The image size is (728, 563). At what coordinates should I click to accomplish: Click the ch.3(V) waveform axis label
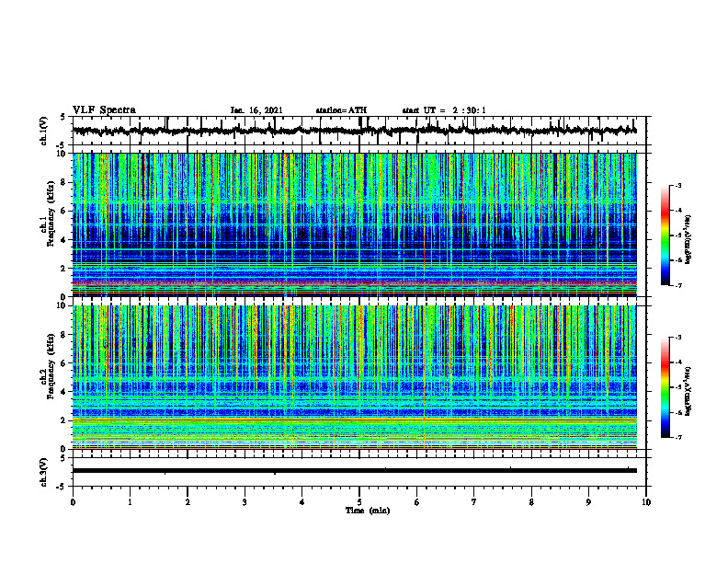(x=43, y=472)
